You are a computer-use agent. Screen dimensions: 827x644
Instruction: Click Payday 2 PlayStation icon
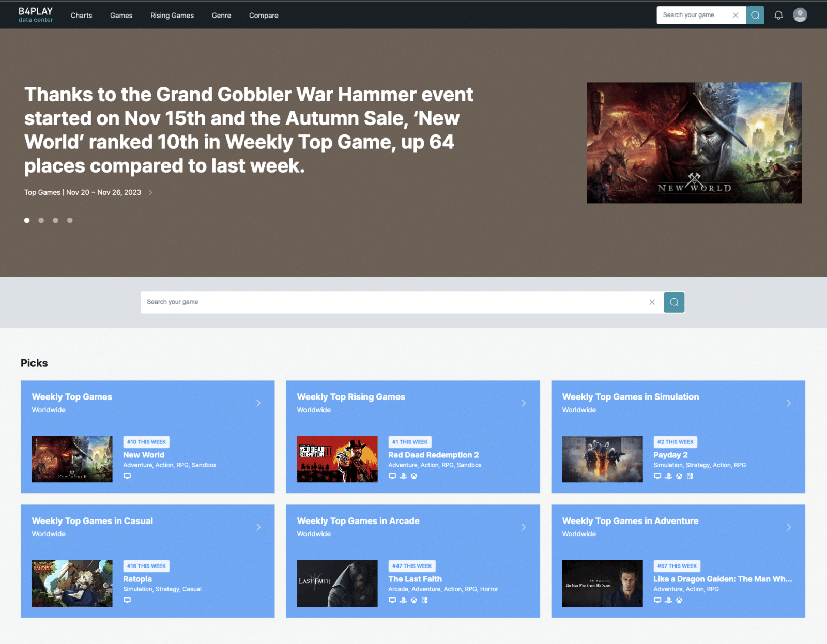pyautogui.click(x=668, y=476)
